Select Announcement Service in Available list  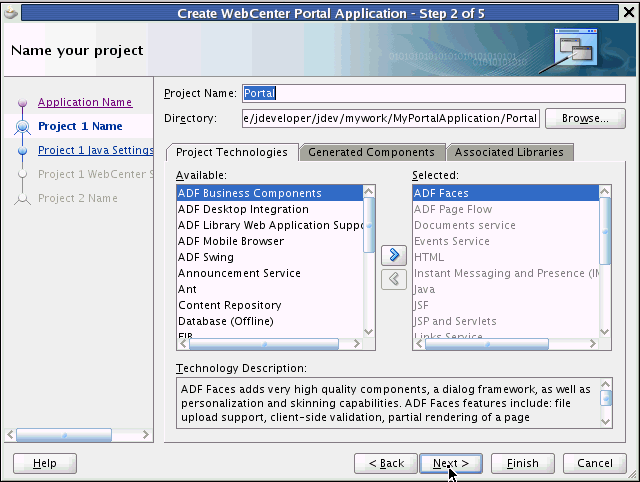coord(269,273)
